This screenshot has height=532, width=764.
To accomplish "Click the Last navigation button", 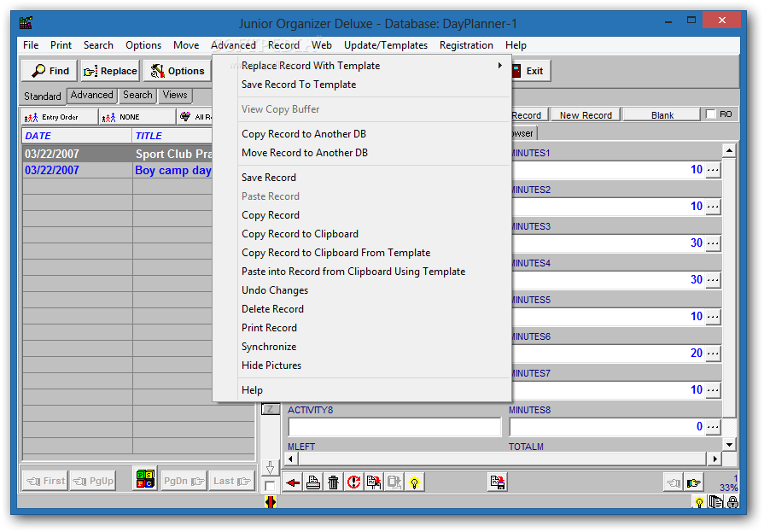I will [232, 482].
